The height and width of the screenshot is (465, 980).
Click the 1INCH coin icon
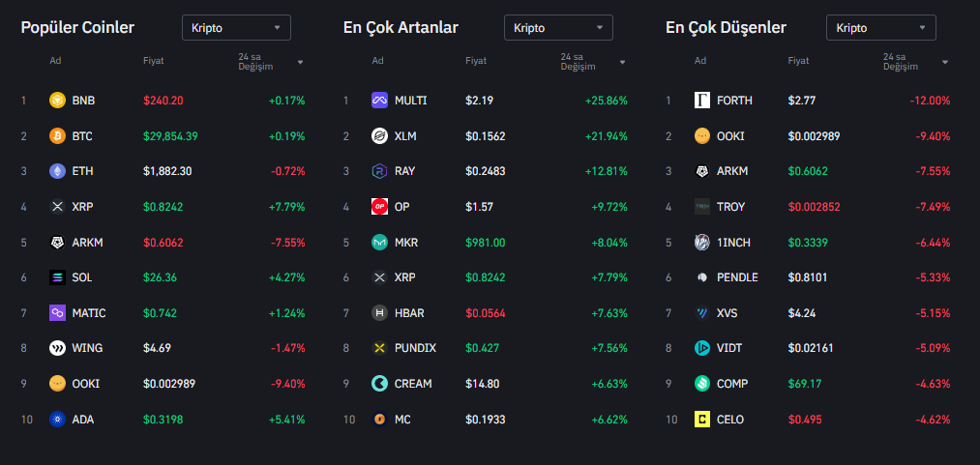(702, 242)
